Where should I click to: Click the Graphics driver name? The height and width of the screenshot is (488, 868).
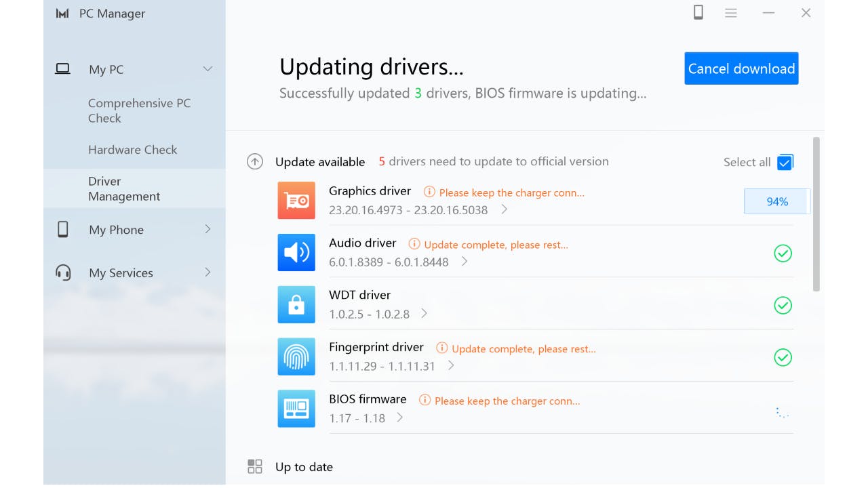tap(370, 191)
